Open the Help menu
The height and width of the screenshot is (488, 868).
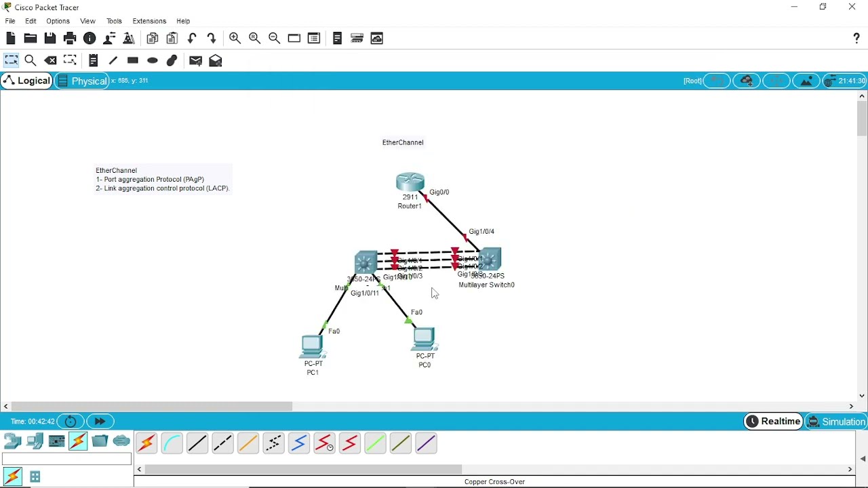pyautogui.click(x=184, y=21)
